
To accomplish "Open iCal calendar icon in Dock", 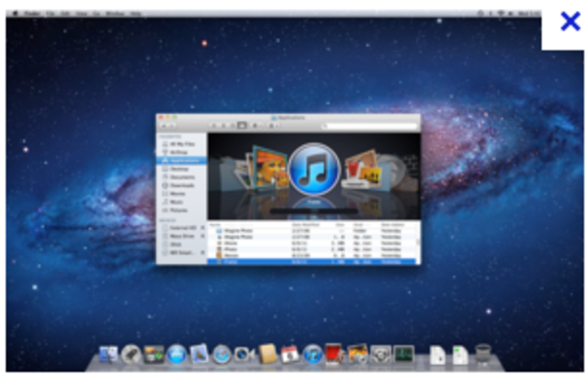I will (290, 354).
